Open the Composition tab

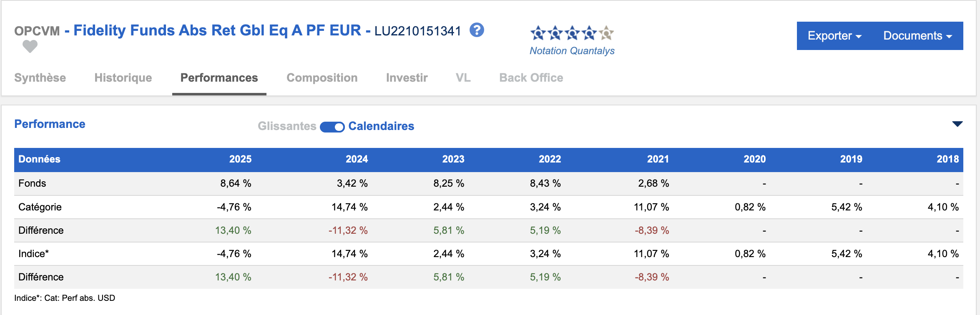[322, 78]
